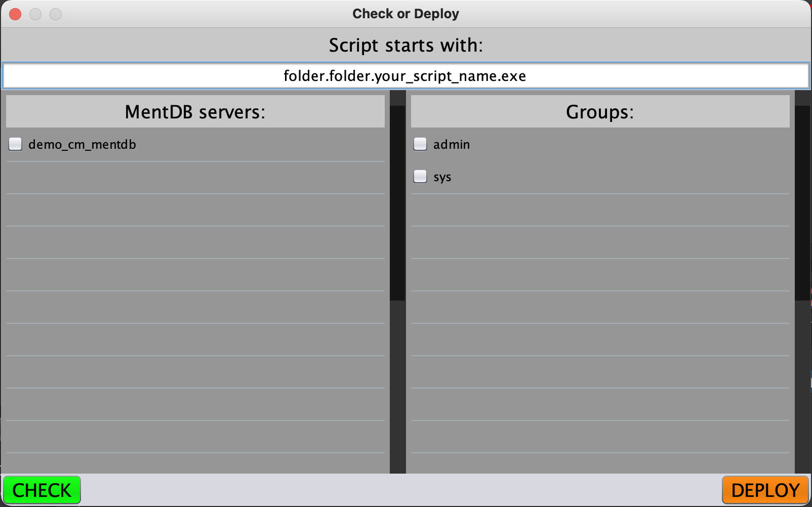Close the Check or Deploy window
Image resolution: width=812 pixels, height=507 pixels.
click(x=15, y=14)
